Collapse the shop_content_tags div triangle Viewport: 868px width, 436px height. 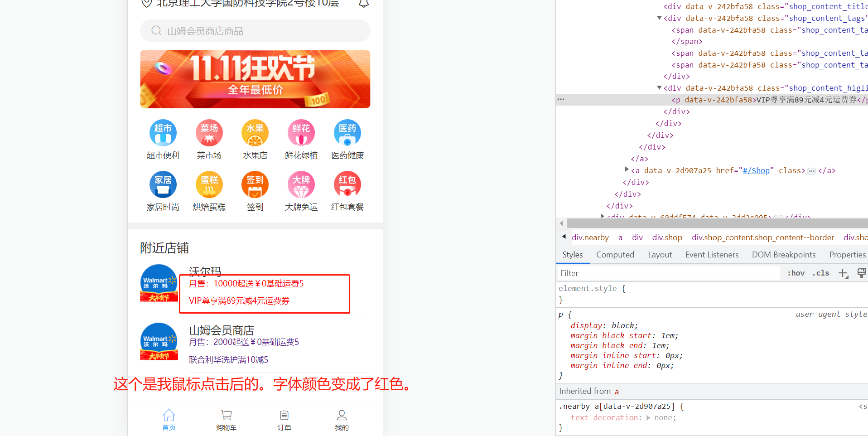click(659, 18)
